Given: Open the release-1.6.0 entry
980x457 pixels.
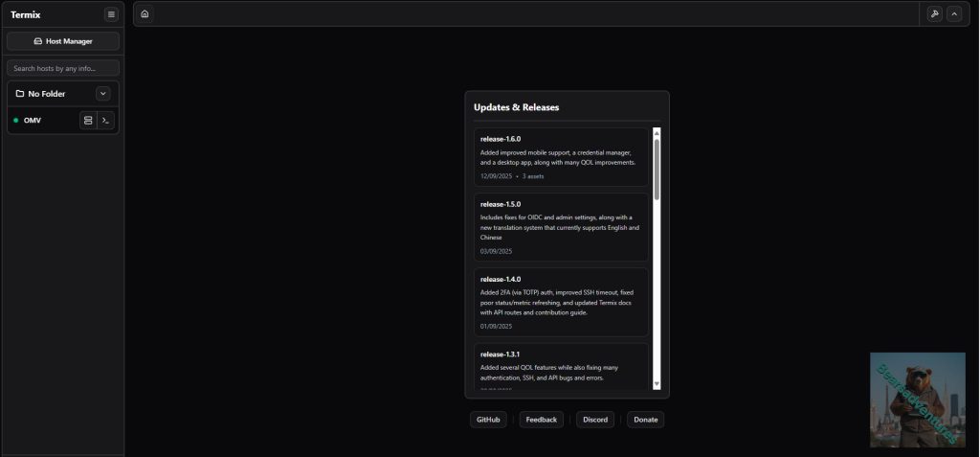Looking at the screenshot, I should click(561, 157).
